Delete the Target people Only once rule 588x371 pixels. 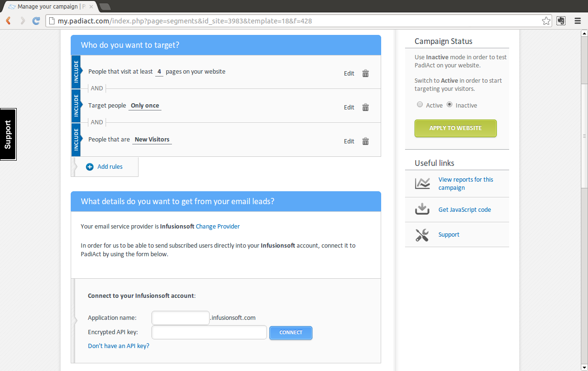point(365,107)
